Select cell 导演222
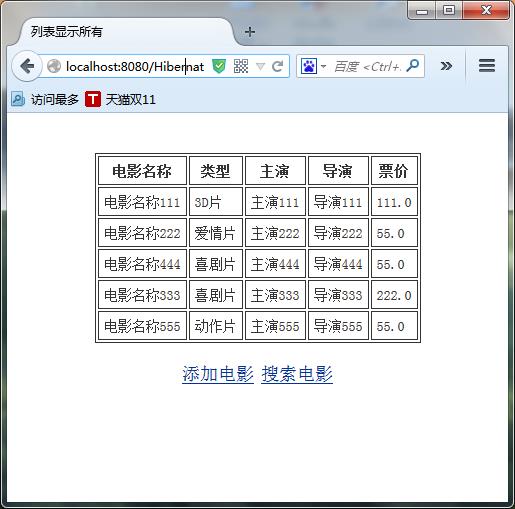Viewport: 515px width, 509px height. [x=338, y=233]
